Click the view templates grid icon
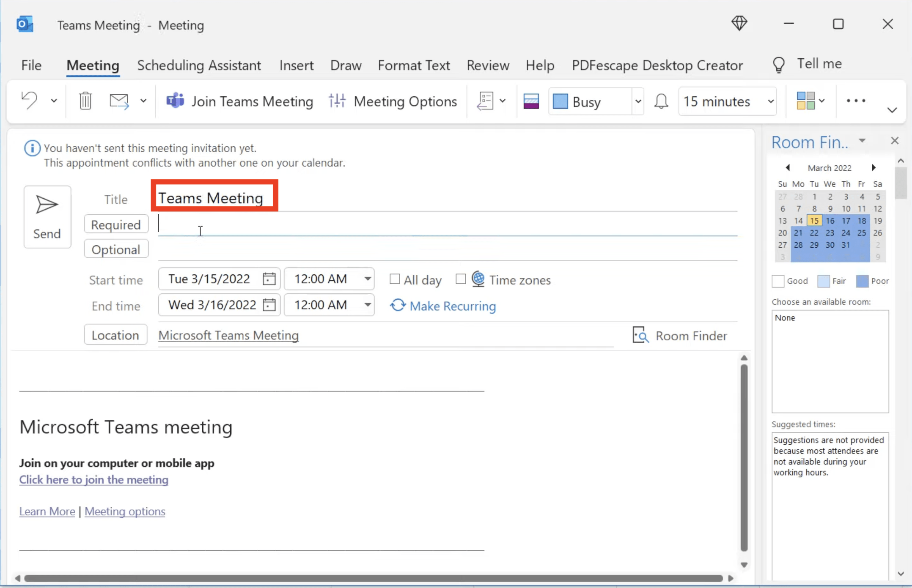The width and height of the screenshot is (912, 588). coord(805,101)
